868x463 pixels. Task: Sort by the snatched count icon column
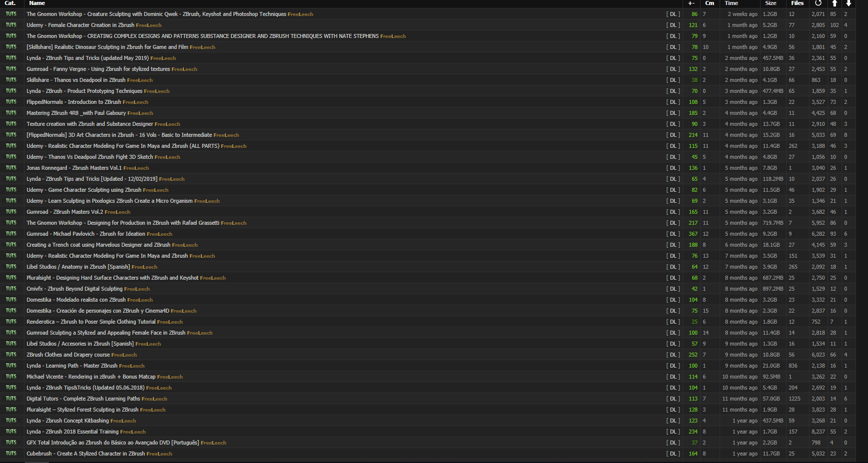[818, 3]
